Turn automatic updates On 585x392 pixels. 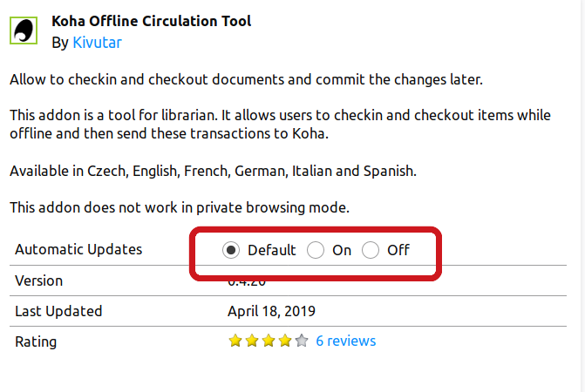[x=316, y=250]
